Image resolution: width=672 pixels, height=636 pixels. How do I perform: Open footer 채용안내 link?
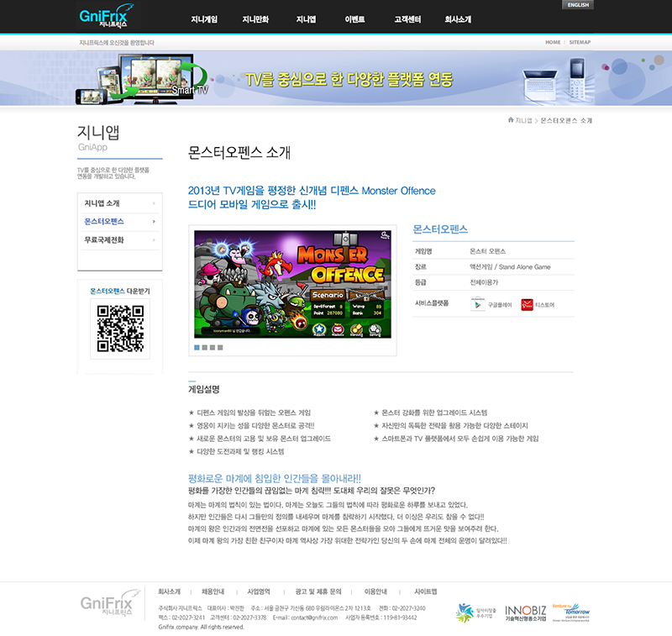pos(213,591)
